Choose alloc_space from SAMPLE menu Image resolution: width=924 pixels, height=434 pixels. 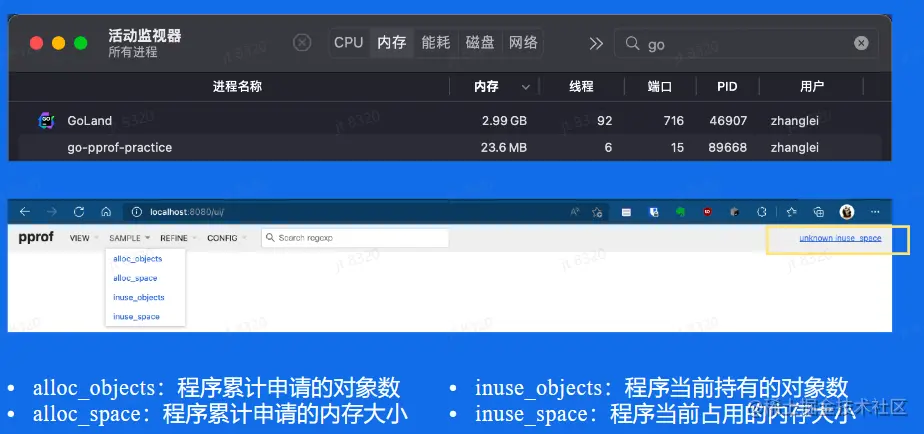pyautogui.click(x=135, y=278)
